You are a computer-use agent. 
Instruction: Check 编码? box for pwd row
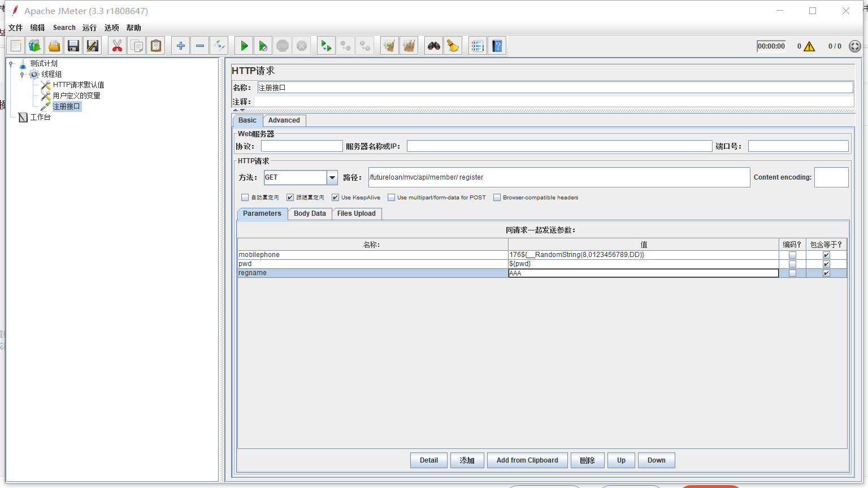tap(792, 264)
